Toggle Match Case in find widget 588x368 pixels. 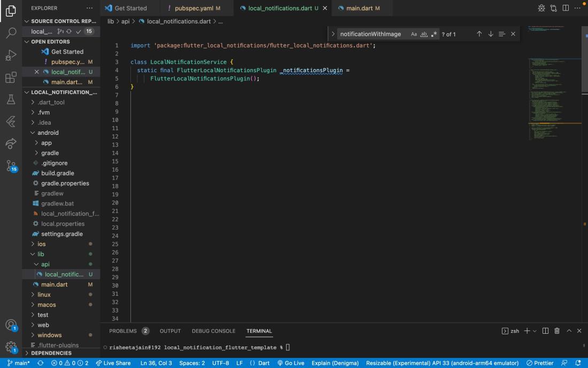point(414,34)
